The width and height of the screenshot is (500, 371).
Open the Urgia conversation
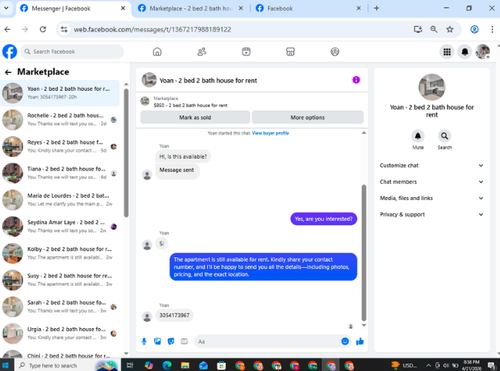pos(60,333)
